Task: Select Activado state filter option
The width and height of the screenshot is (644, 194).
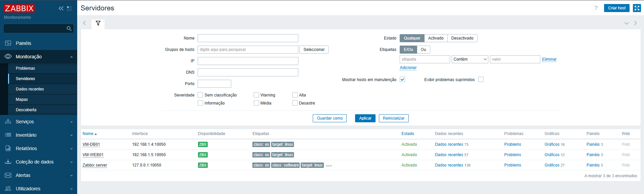Action: 436,38
